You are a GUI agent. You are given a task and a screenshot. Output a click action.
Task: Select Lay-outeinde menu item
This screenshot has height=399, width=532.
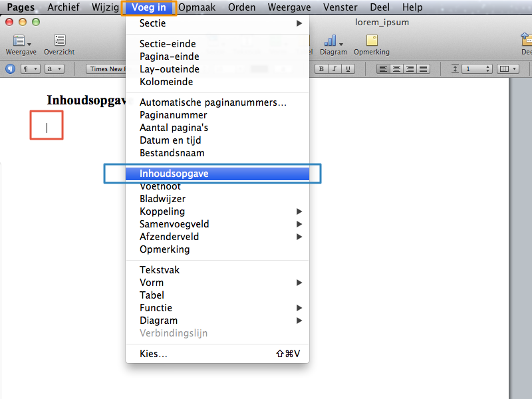[217, 69]
